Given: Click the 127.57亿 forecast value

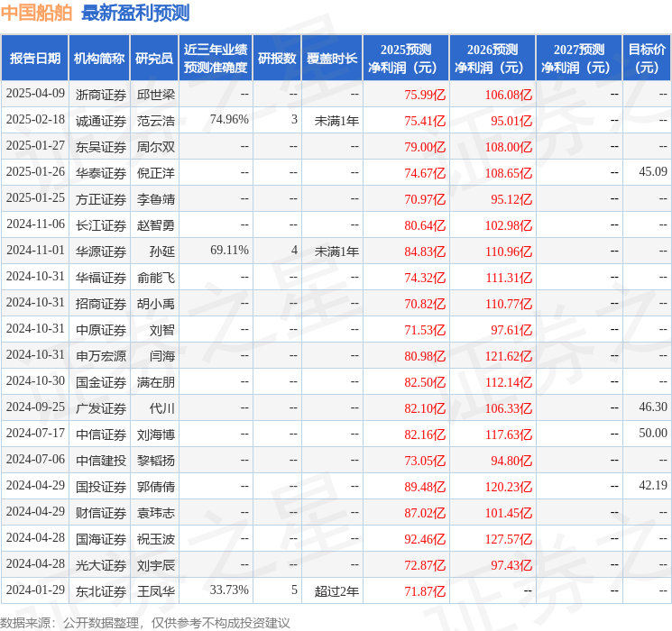Looking at the screenshot, I should pos(509,539).
